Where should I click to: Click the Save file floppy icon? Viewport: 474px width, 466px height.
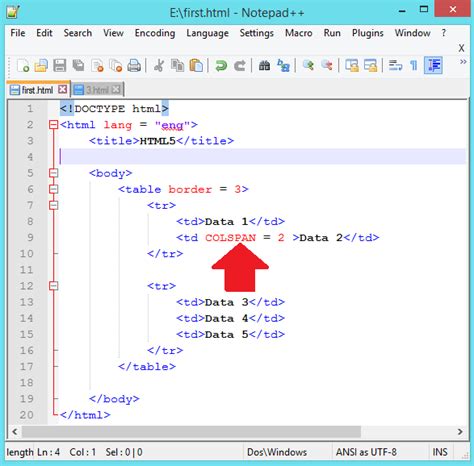pyautogui.click(x=60, y=65)
